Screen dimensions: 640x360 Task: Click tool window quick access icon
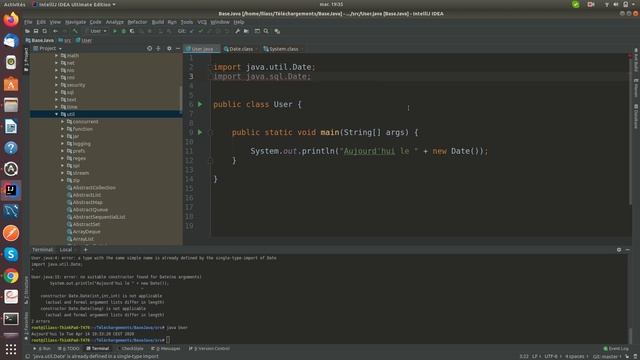coord(27,356)
